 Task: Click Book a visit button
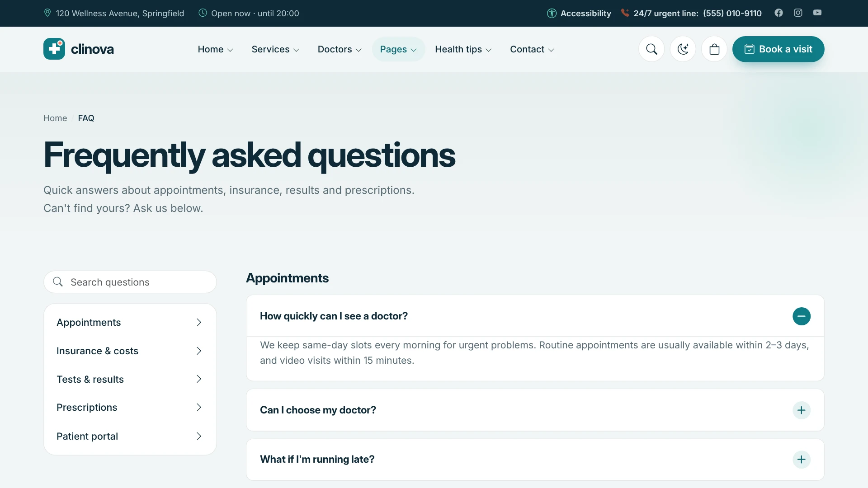pyautogui.click(x=778, y=49)
